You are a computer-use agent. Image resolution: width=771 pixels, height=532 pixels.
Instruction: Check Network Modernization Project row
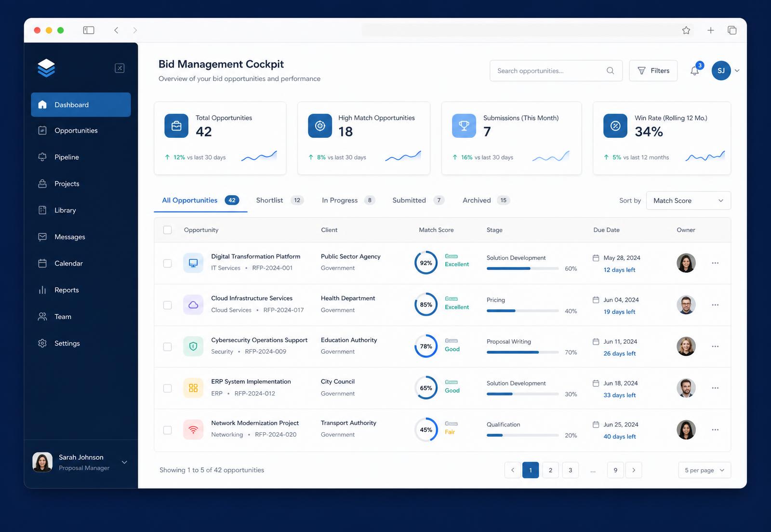(167, 430)
